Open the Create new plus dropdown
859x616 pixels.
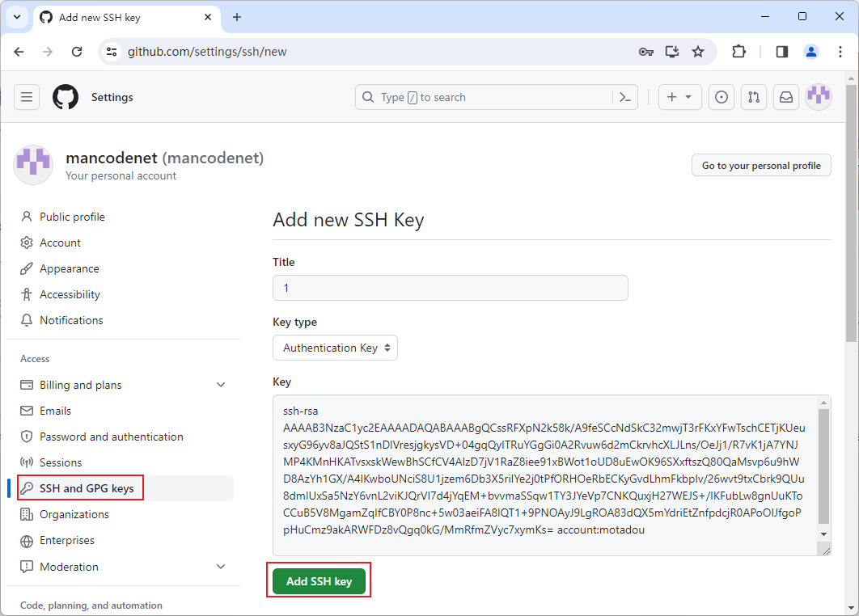[x=679, y=97]
